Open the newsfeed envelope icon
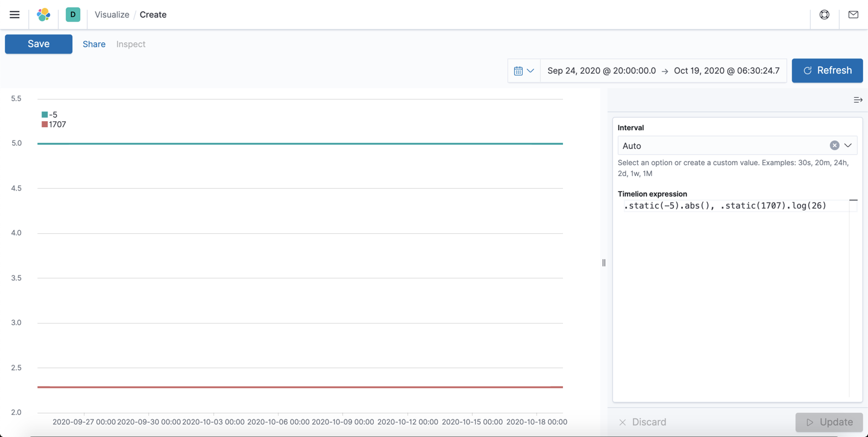This screenshot has width=868, height=437. 853,14
